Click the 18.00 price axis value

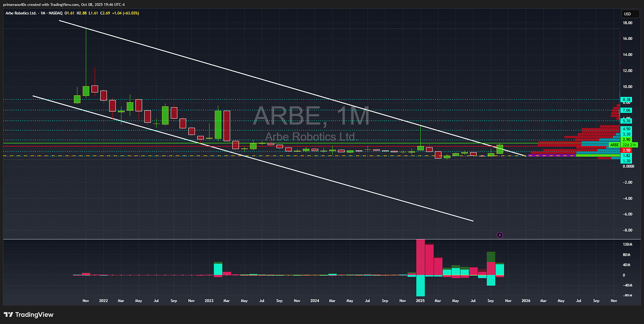click(x=627, y=23)
